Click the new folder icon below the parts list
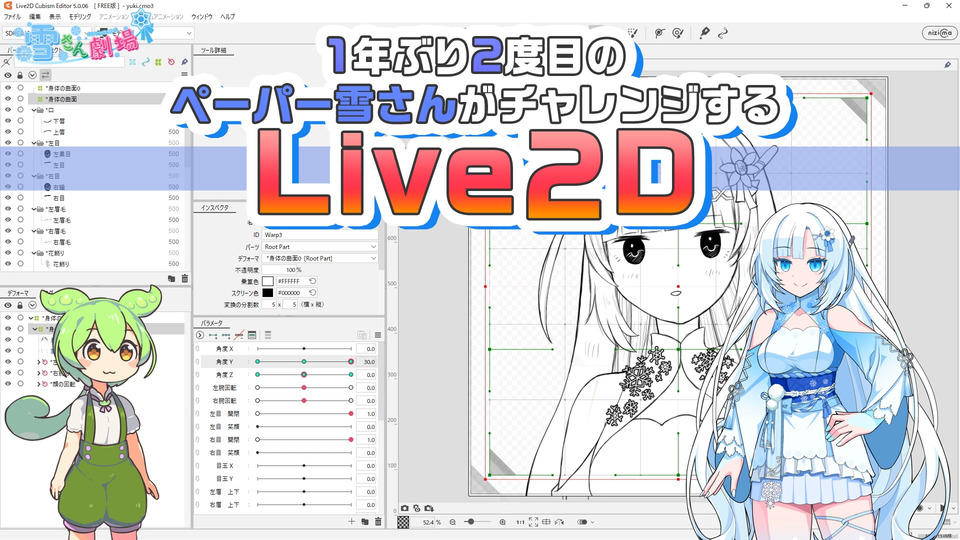This screenshot has width=960, height=540. [172, 279]
